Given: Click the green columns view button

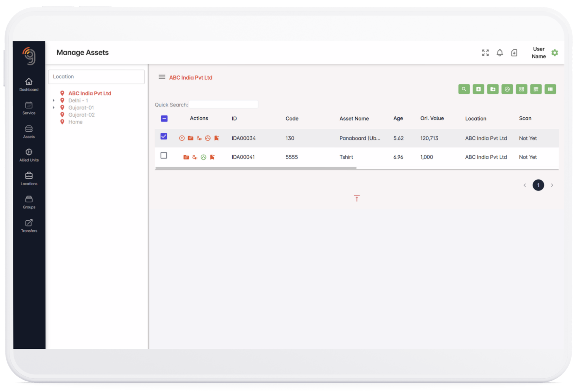Looking at the screenshot, I should pyautogui.click(x=550, y=89).
